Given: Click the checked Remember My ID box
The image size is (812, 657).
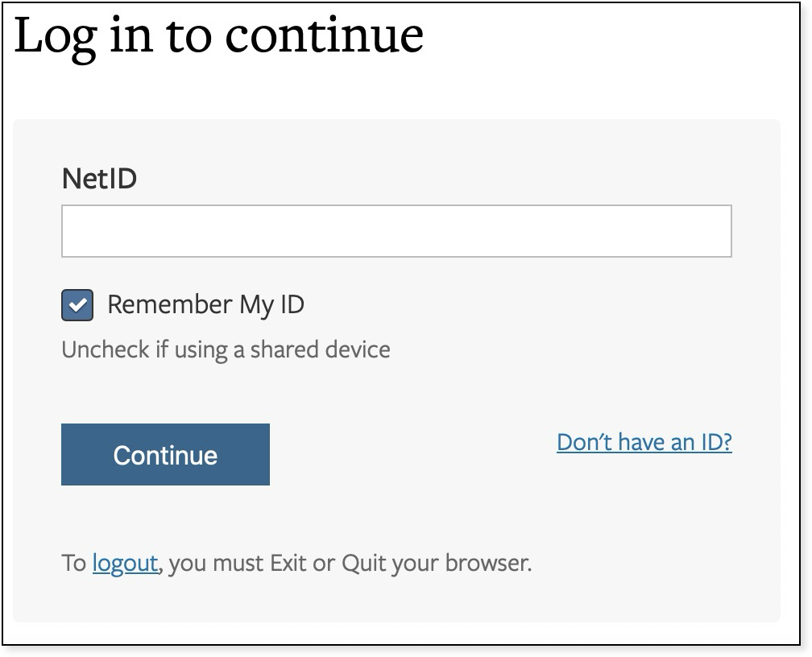Looking at the screenshot, I should [77, 304].
